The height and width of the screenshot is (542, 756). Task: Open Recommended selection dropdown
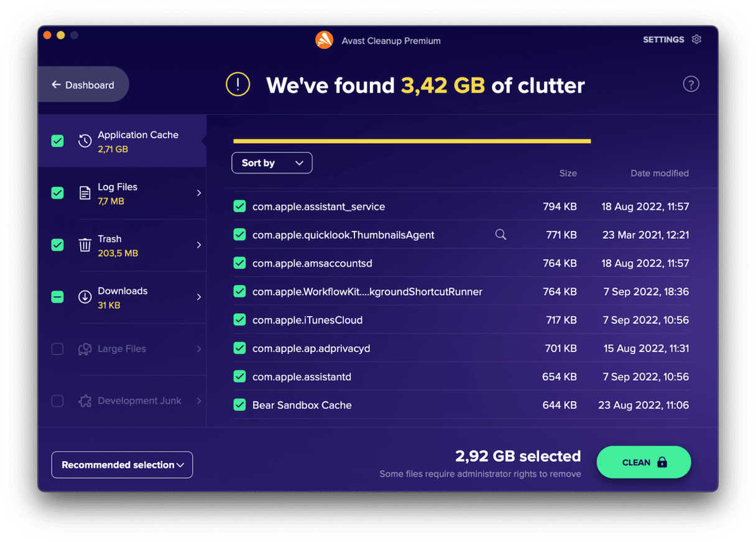(122, 465)
